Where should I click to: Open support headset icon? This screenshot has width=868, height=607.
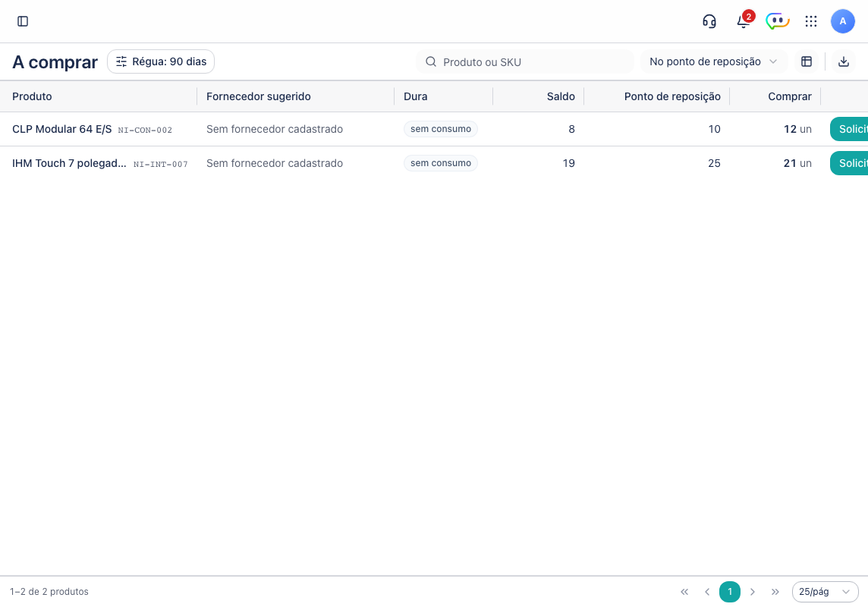click(709, 21)
